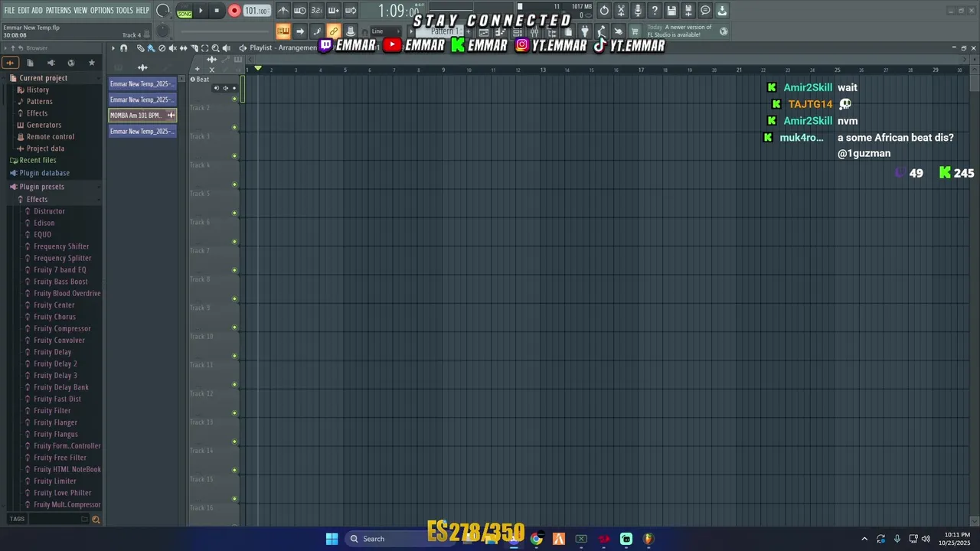Click the save new version icon
Image resolution: width=980 pixels, height=551 pixels.
[688, 11]
